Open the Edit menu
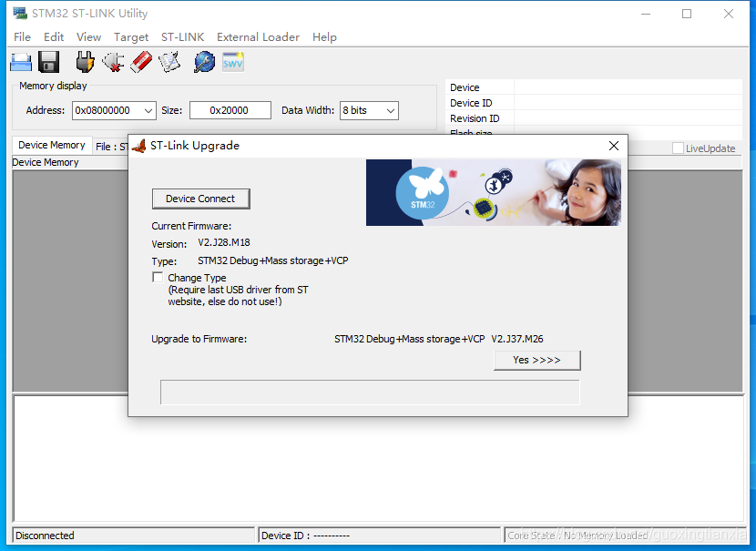Viewport: 756px width, 551px height. (54, 37)
